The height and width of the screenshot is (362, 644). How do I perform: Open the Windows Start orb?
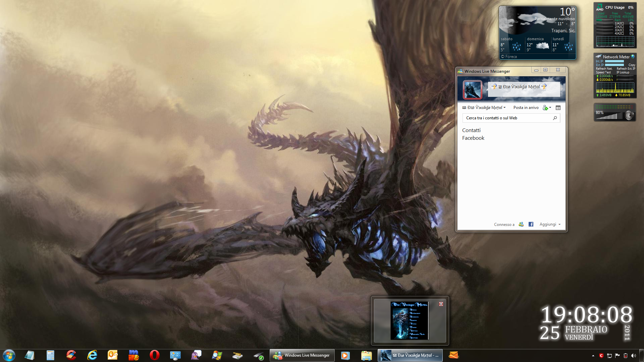(x=9, y=355)
